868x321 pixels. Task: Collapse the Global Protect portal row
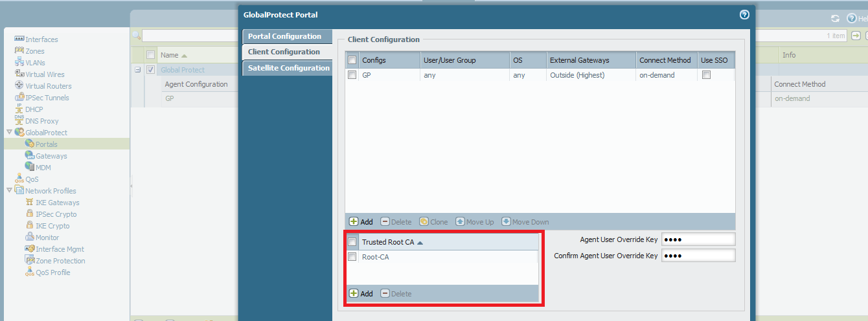(138, 70)
